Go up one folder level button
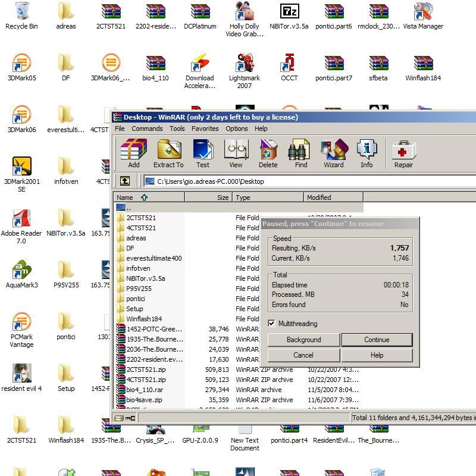The height and width of the screenshot is (476, 476). point(125,181)
